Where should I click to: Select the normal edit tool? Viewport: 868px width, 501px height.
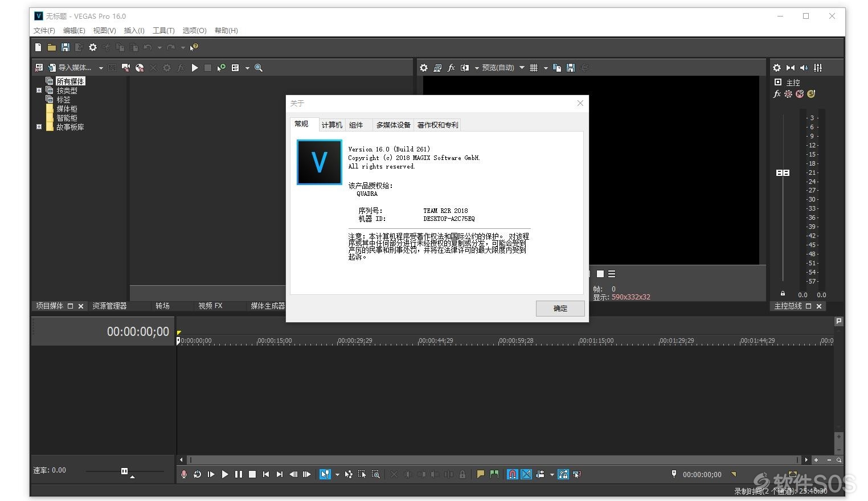[x=325, y=474]
